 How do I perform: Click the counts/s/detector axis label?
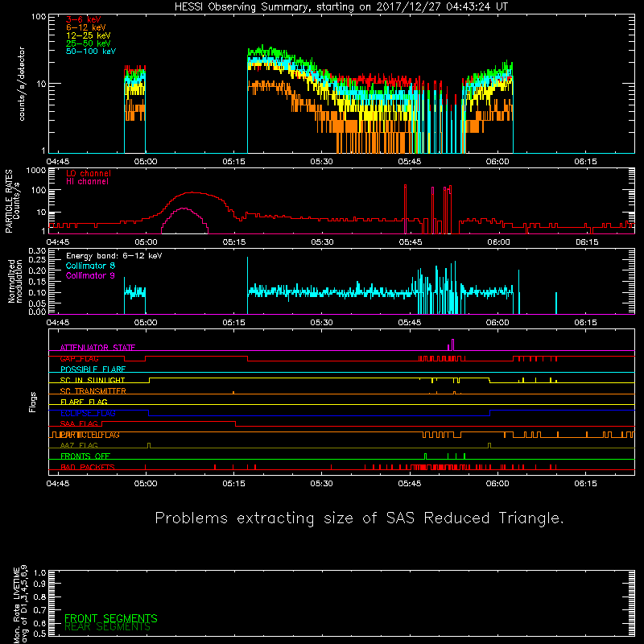click(22, 84)
